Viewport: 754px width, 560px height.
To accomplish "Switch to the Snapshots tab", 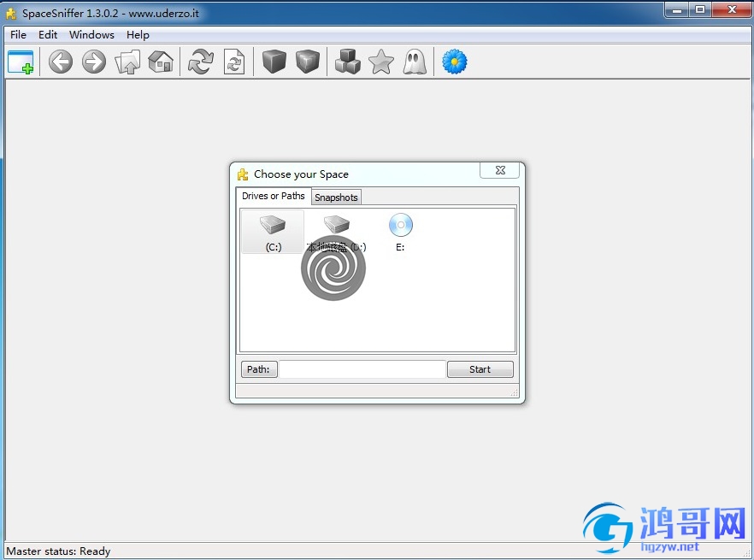I will pyautogui.click(x=336, y=197).
